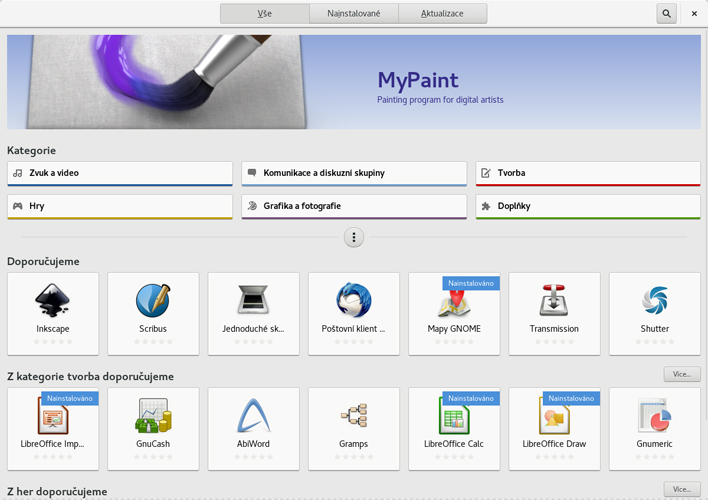Image resolution: width=708 pixels, height=500 pixels.
Task: Click the Transmission label text
Action: pyautogui.click(x=554, y=329)
